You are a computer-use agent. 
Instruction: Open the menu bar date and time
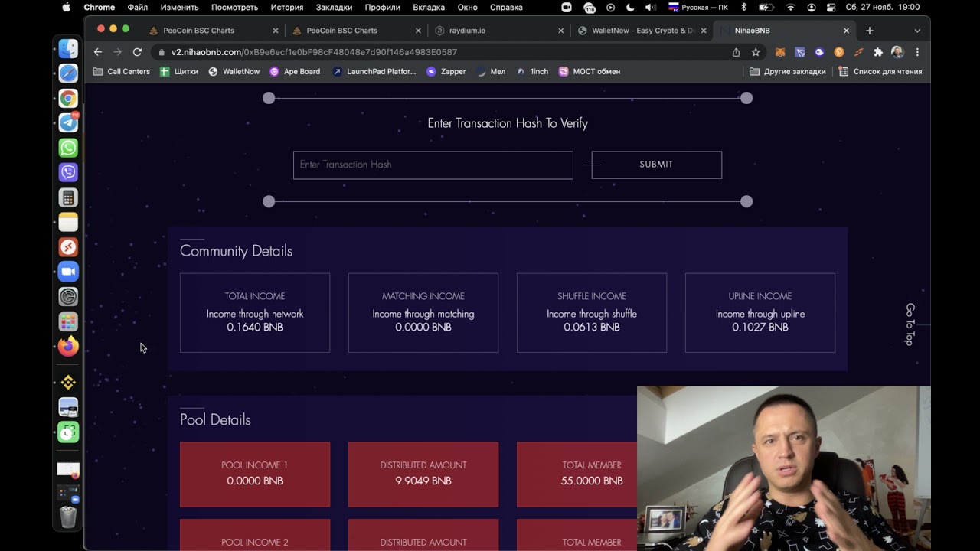[x=883, y=7]
